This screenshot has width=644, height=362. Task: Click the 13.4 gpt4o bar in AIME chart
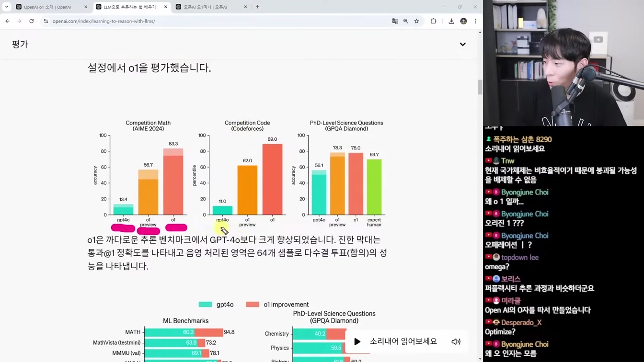click(x=123, y=209)
